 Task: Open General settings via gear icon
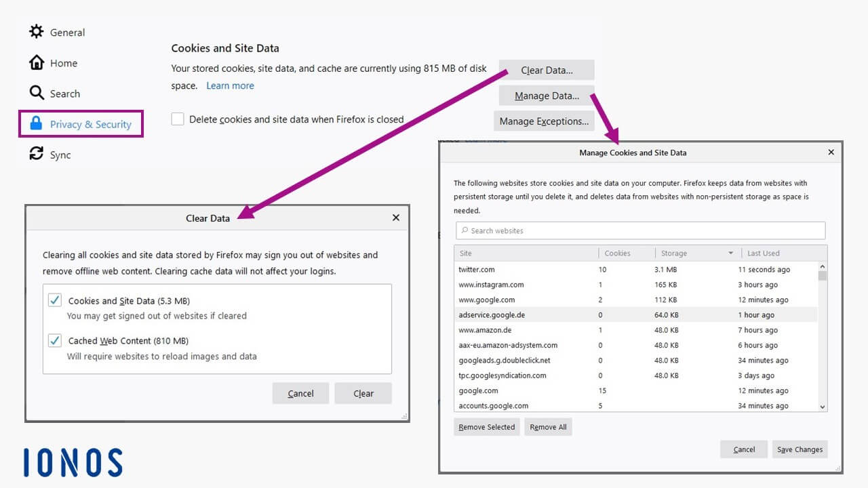tap(36, 32)
